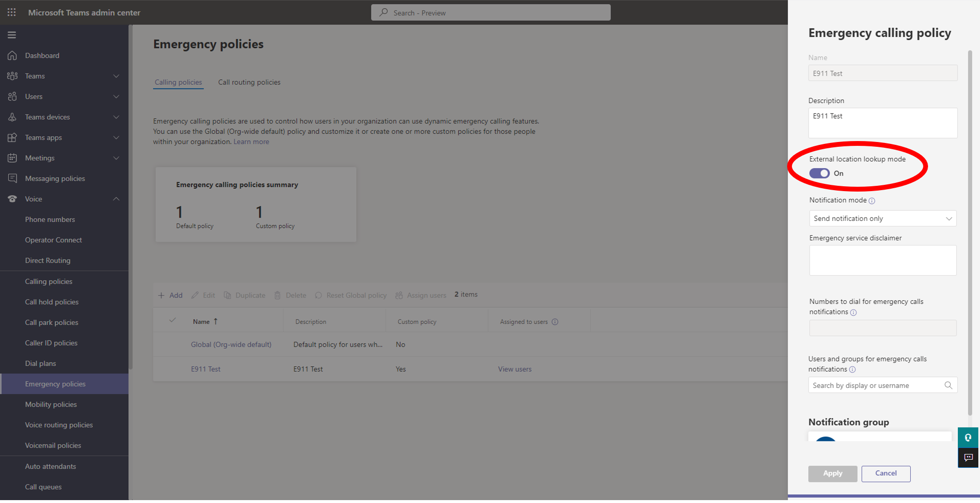Click the Notification mode info icon
This screenshot has width=980, height=503.
click(872, 201)
